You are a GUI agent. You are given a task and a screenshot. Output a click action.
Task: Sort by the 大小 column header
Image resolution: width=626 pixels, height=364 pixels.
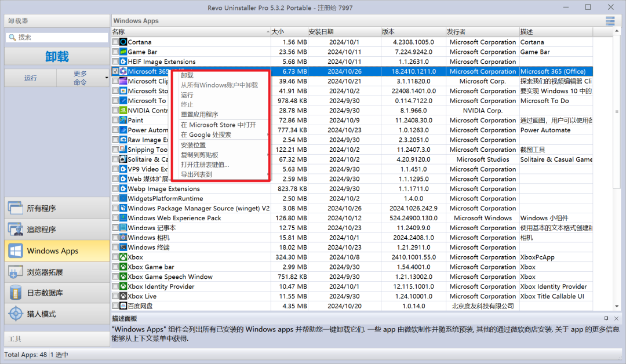pos(289,31)
